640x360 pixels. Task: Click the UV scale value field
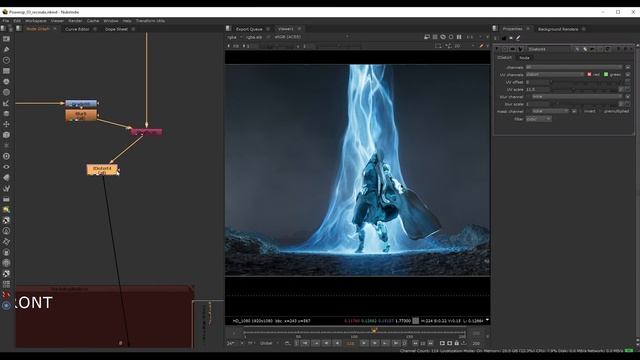click(x=538, y=89)
